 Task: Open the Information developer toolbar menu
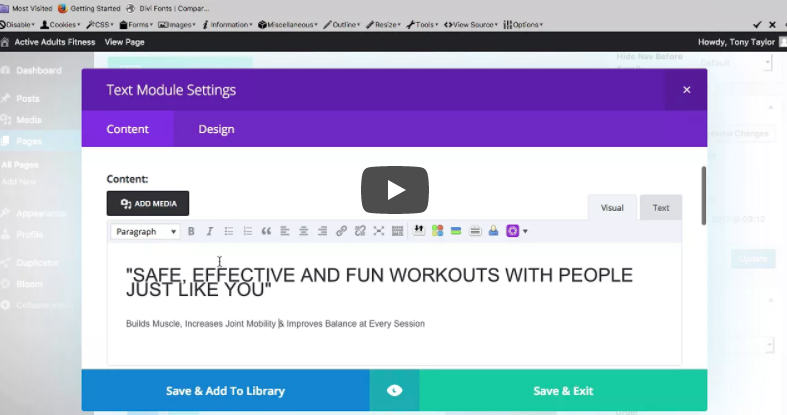[x=227, y=25]
